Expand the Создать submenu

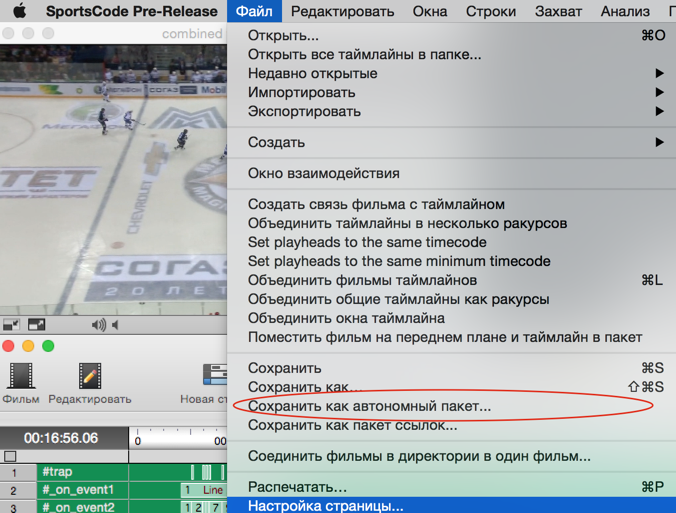[x=451, y=142]
